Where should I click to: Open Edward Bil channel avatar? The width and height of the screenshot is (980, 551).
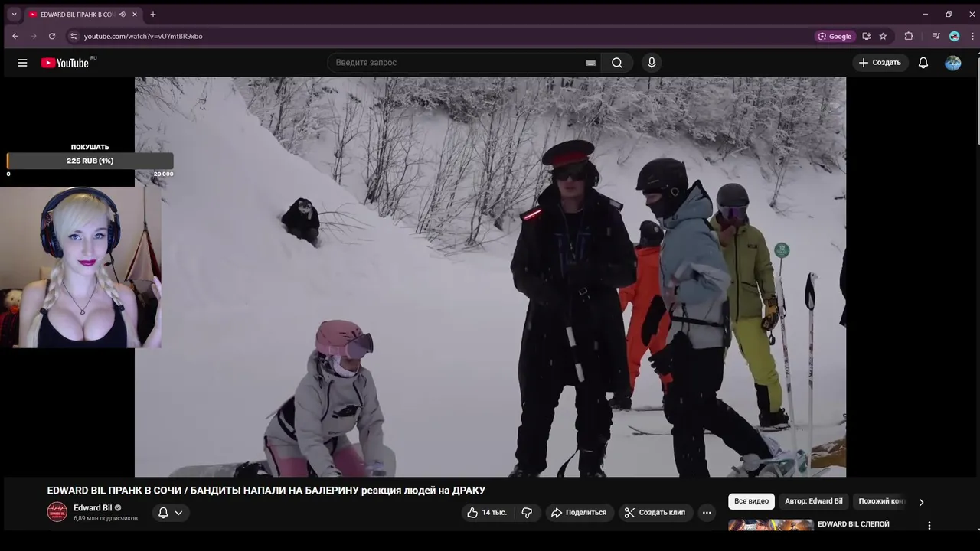[x=57, y=512]
